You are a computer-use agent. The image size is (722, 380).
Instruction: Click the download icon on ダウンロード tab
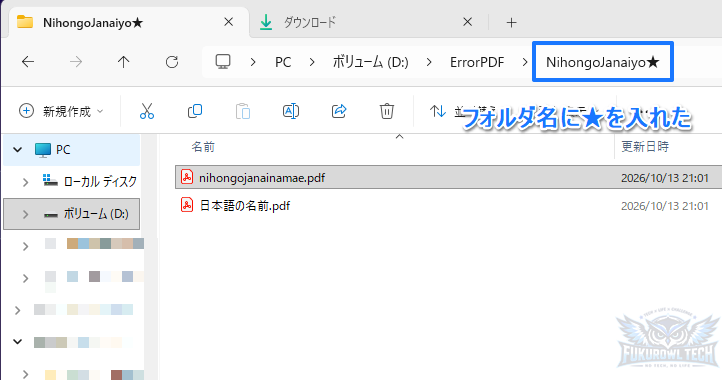pyautogui.click(x=266, y=22)
